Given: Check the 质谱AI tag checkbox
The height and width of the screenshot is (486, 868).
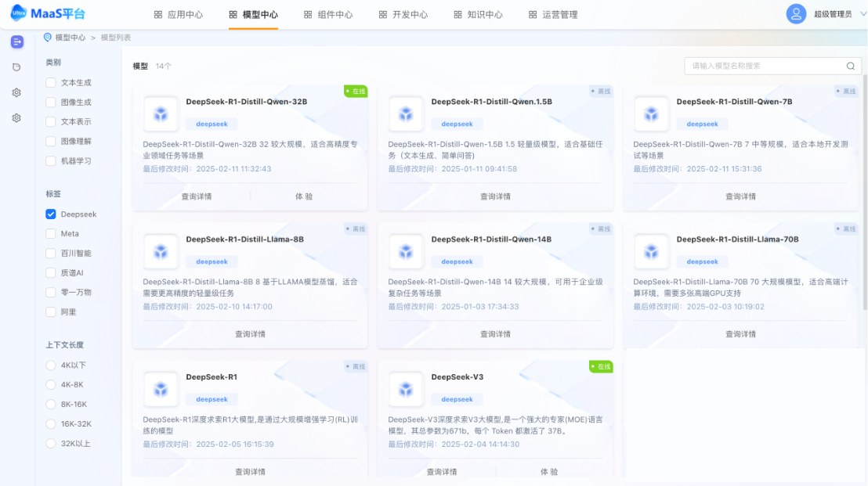Looking at the screenshot, I should (51, 272).
